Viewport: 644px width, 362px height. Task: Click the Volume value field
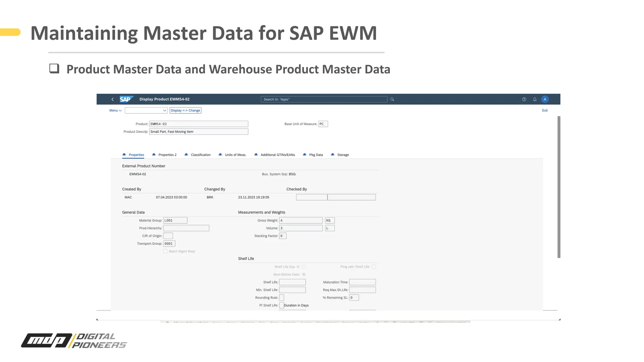pyautogui.click(x=301, y=228)
